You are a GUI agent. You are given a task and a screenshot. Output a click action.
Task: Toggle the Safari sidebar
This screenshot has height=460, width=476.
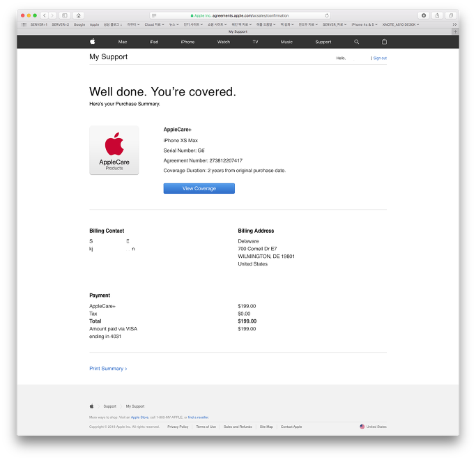tap(65, 15)
